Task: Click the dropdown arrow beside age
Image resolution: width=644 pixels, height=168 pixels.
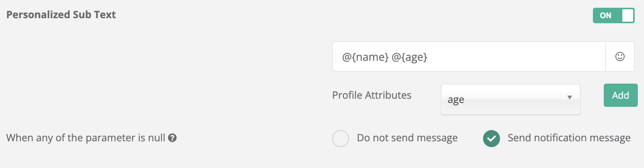Action: click(569, 97)
